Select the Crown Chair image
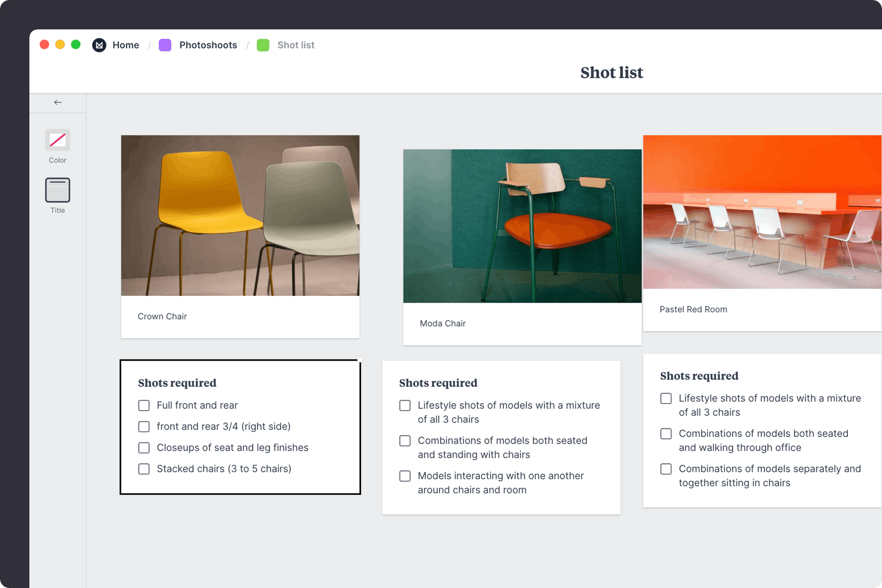This screenshot has height=588, width=882. coord(240,215)
